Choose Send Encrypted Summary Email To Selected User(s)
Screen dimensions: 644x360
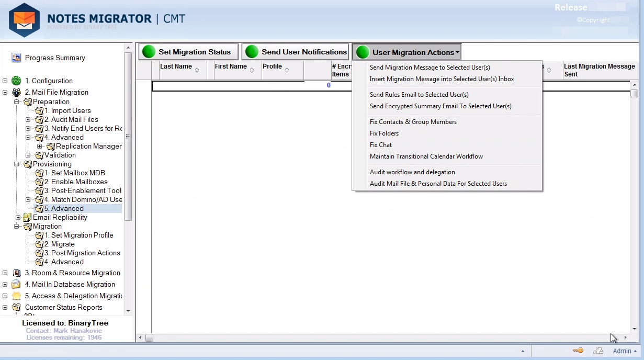click(x=440, y=106)
